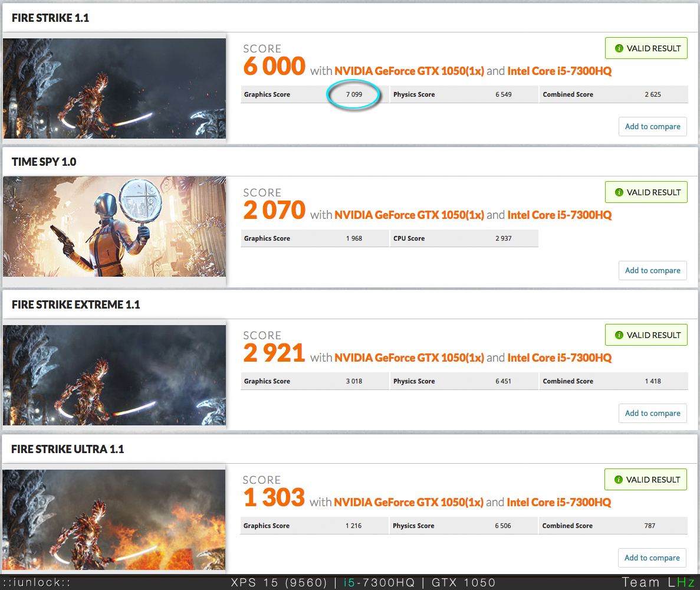This screenshot has width=700, height=590.
Task: Click the CPU Score label
Action: coord(409,238)
